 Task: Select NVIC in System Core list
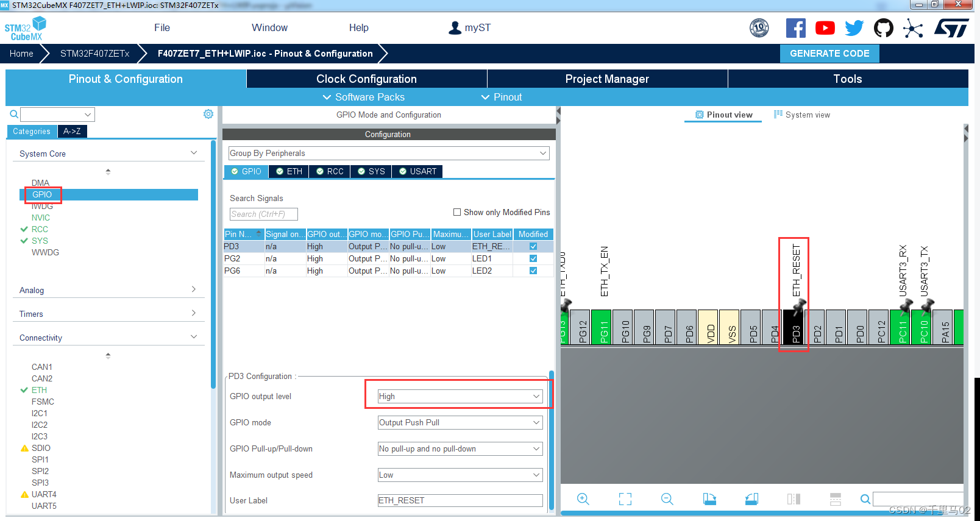tap(41, 218)
